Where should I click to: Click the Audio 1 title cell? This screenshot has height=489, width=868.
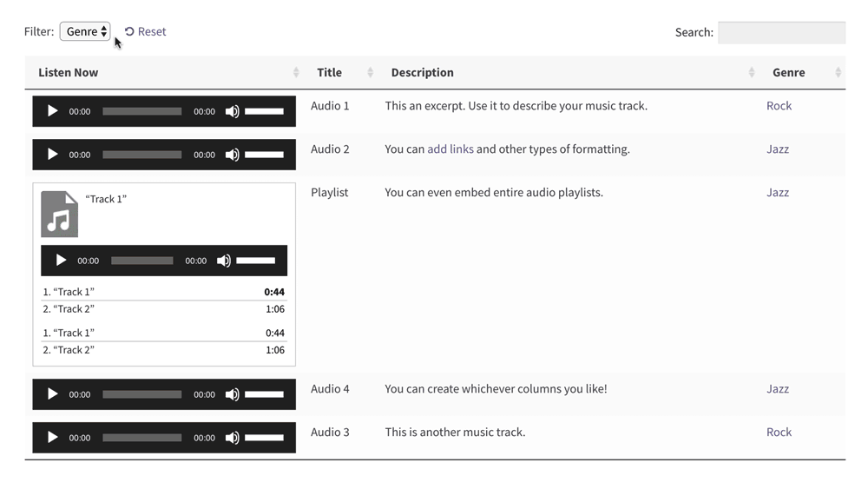[330, 106]
